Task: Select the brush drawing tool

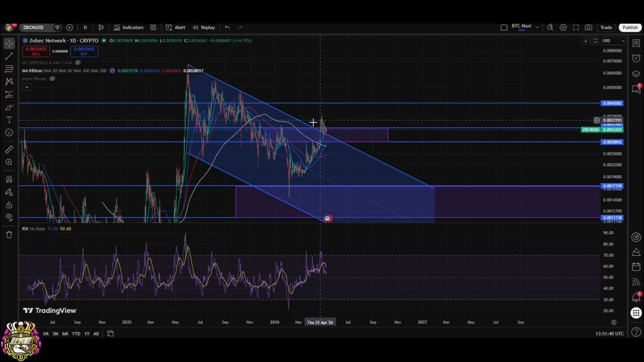Action: tap(9, 107)
